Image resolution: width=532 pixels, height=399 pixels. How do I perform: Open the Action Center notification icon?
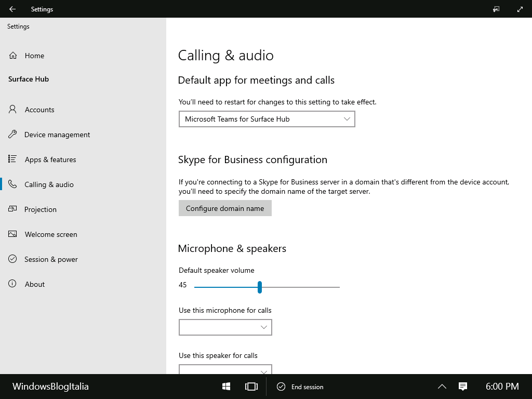463,387
